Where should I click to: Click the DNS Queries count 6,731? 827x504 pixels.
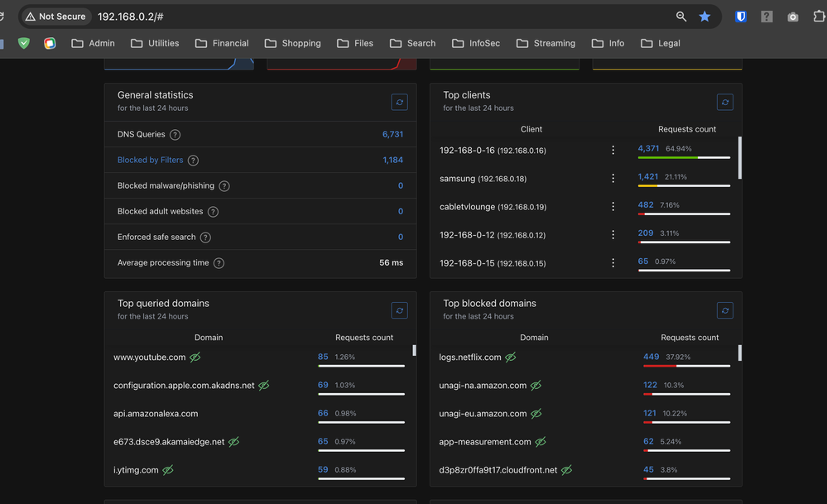coord(392,134)
